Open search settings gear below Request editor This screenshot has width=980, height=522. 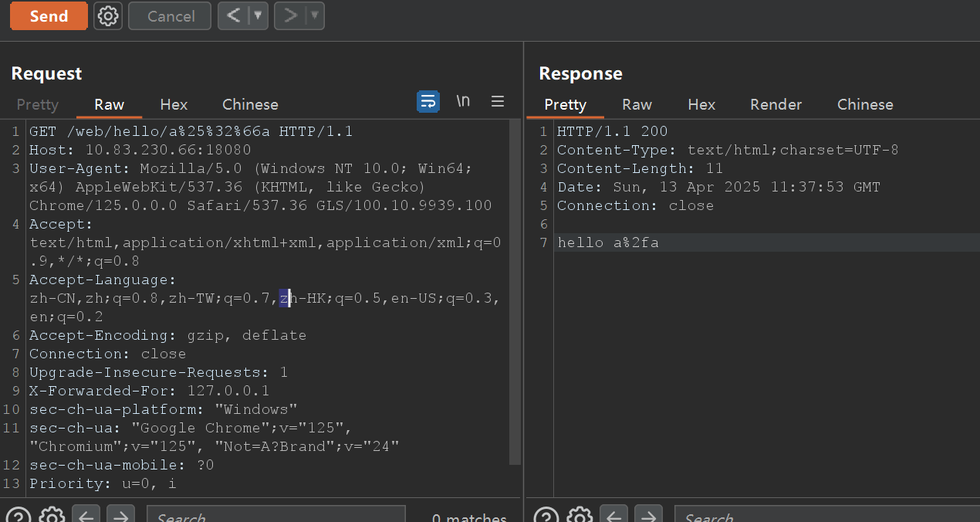pos(52,515)
